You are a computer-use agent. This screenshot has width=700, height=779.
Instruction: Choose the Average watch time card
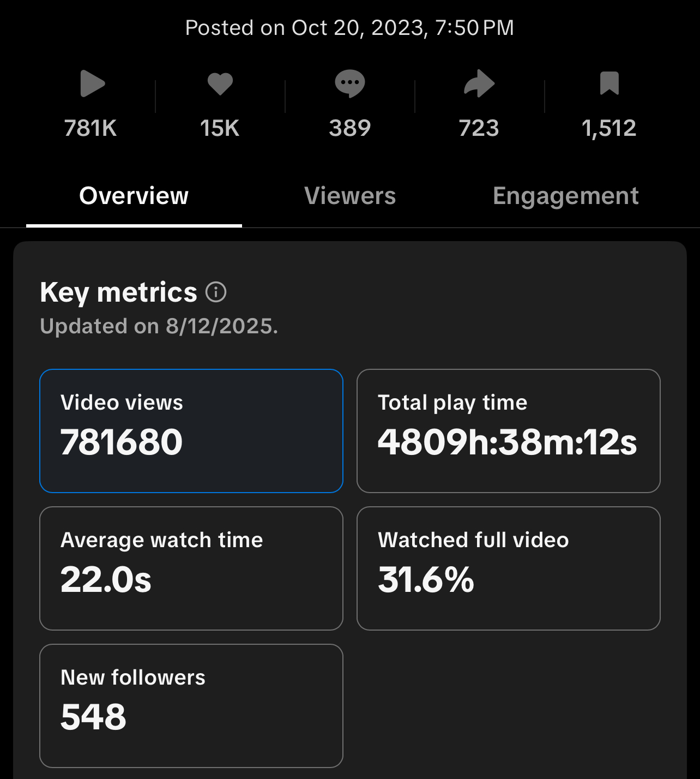pos(191,568)
